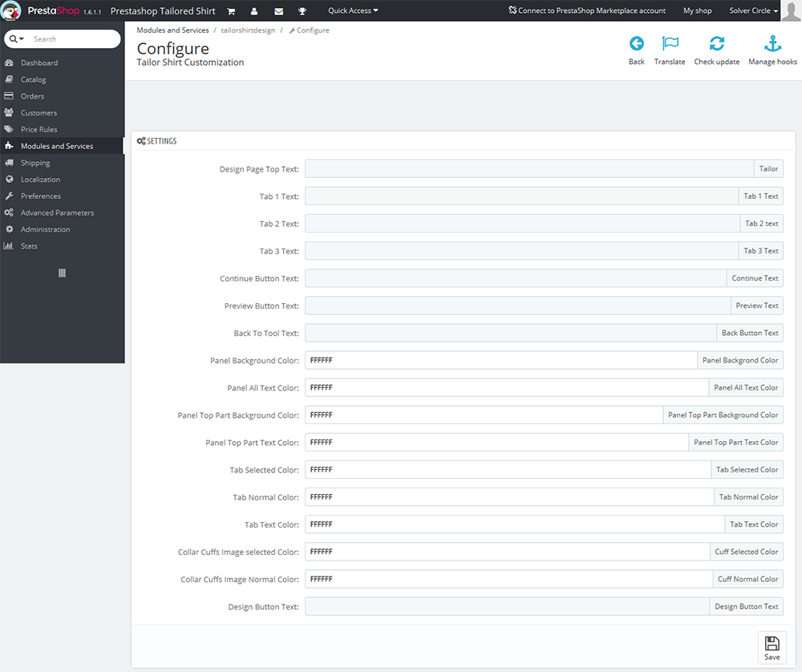Click the Shipping truck icon
Image resolution: width=802 pixels, height=672 pixels.
(x=9, y=163)
